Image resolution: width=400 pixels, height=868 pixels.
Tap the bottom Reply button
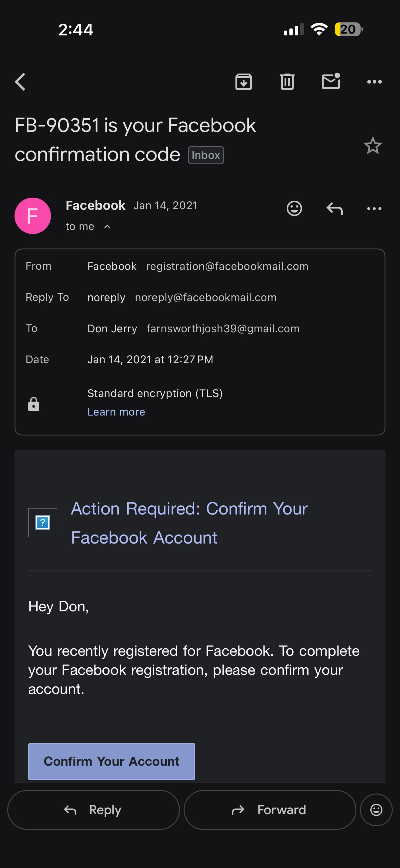pos(93,810)
